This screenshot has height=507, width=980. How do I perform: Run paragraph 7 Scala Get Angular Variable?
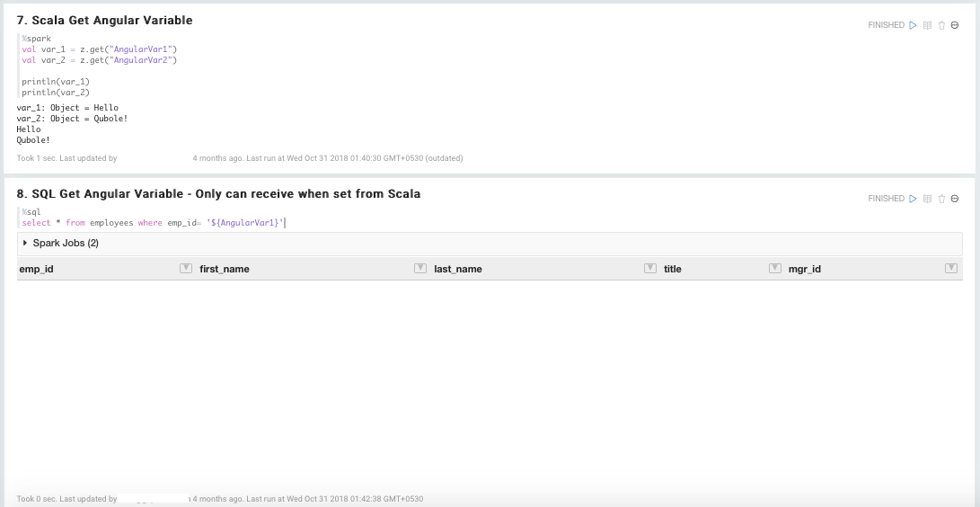(x=913, y=25)
